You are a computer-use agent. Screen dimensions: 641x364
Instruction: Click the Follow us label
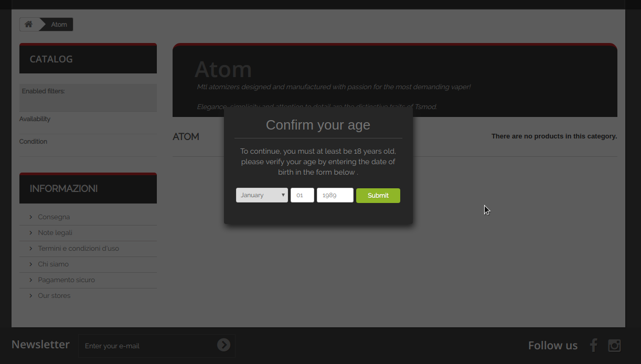point(553,346)
